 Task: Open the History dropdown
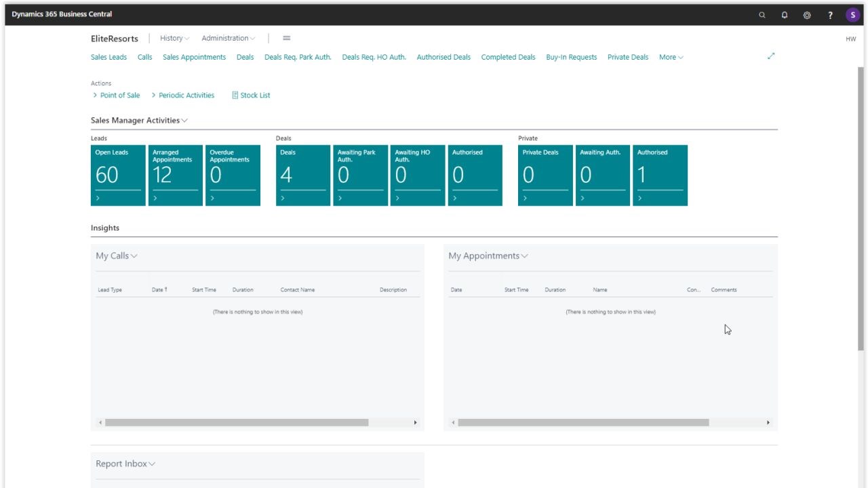(175, 39)
